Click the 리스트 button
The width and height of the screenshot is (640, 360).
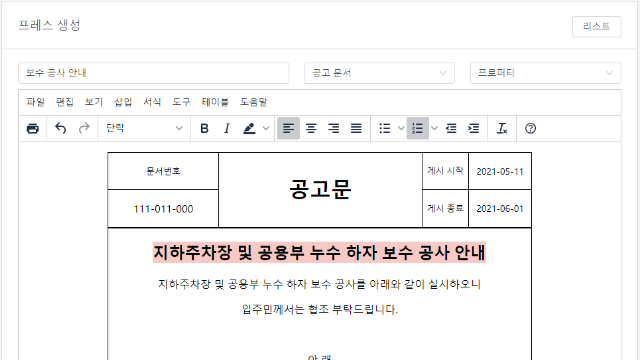click(596, 27)
